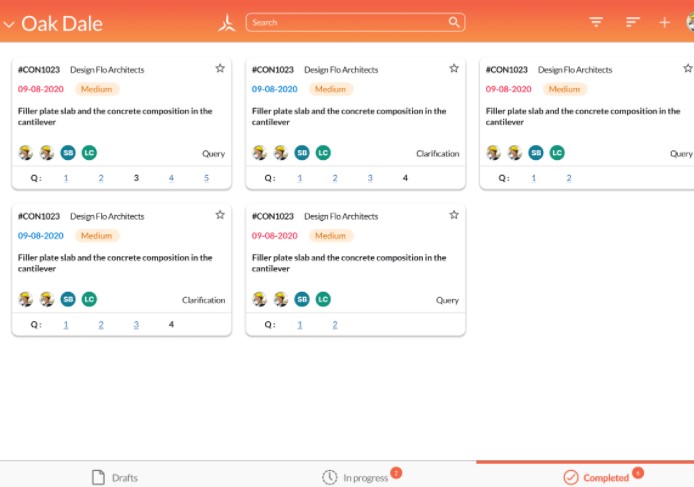Open question 1 on second-row Query card

[300, 325]
